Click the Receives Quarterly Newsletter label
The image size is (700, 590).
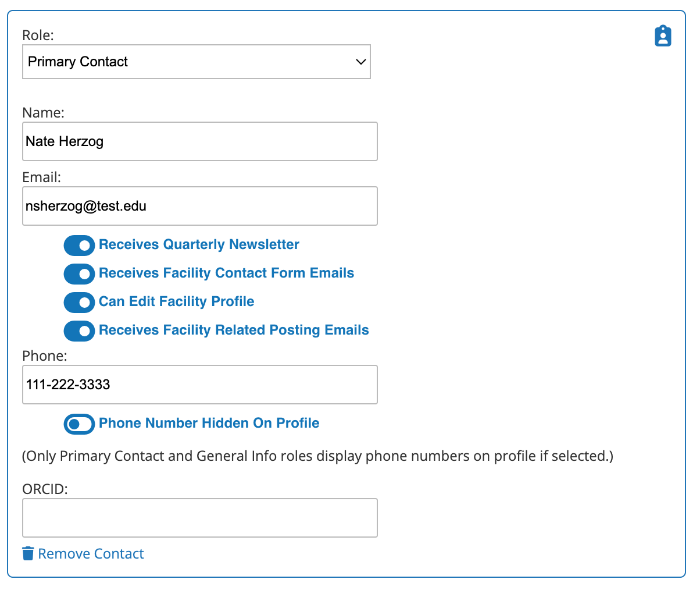pyautogui.click(x=199, y=244)
